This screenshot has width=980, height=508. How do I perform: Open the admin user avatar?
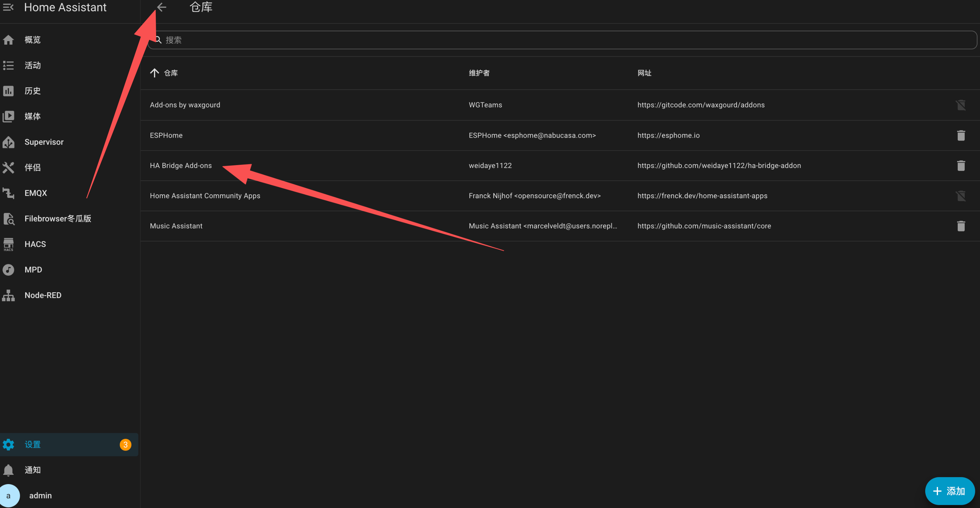[x=8, y=496]
